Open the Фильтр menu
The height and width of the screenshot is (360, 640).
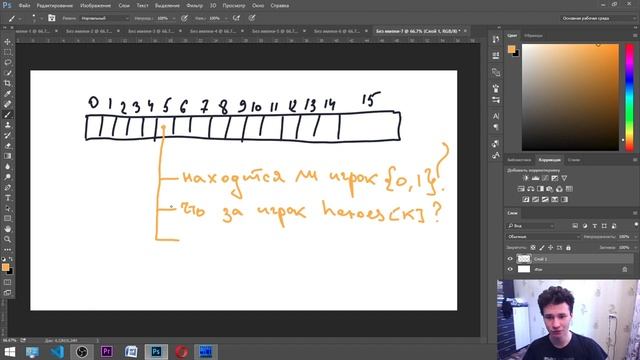[x=194, y=6]
